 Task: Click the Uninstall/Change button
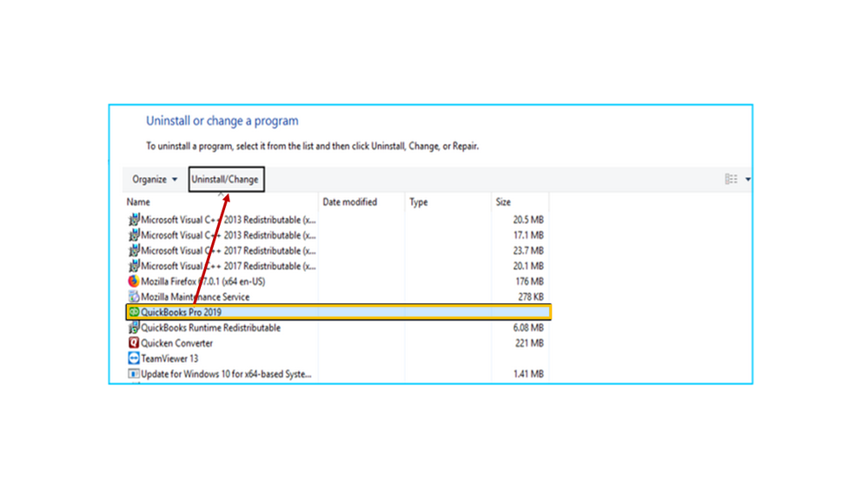click(226, 179)
